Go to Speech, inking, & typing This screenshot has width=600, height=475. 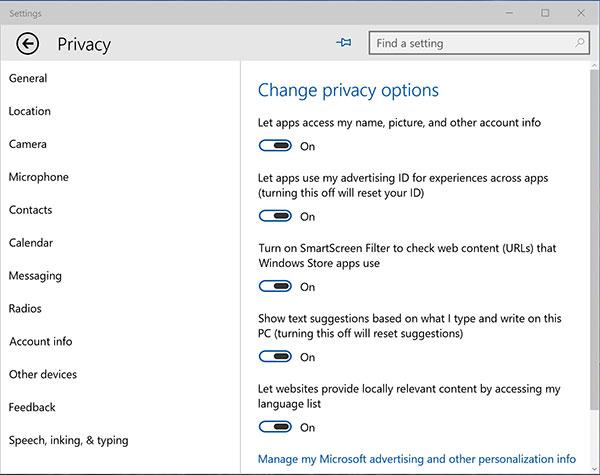coord(68,440)
